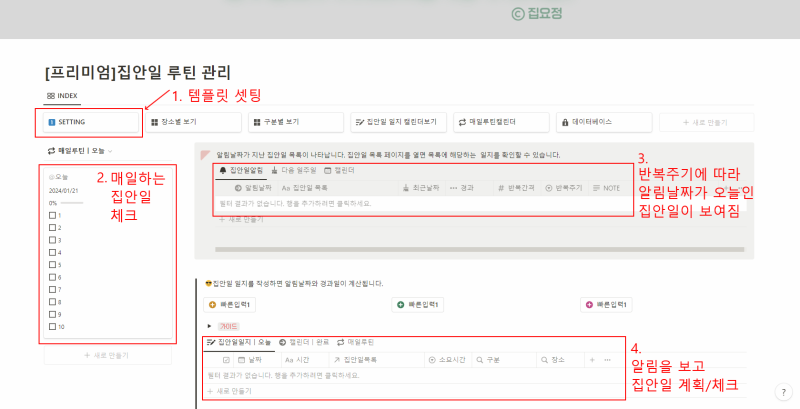
Task: Switch to the 다음 일주일 tab
Action: pyautogui.click(x=294, y=170)
